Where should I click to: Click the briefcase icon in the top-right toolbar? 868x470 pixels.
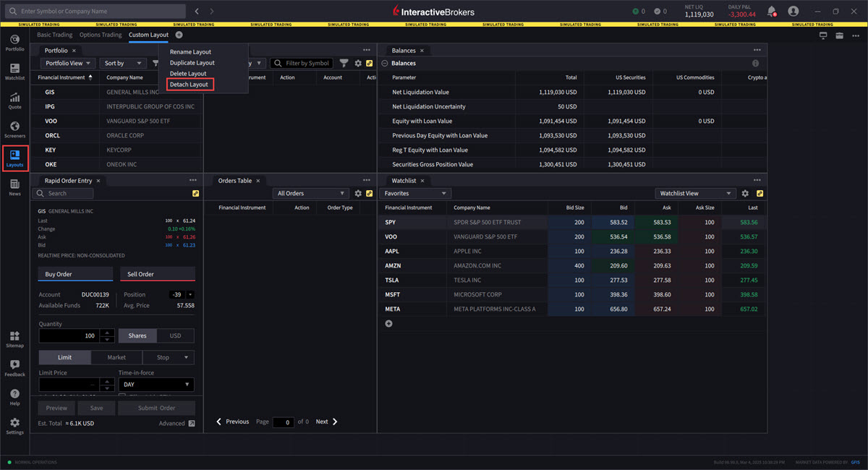coord(839,35)
